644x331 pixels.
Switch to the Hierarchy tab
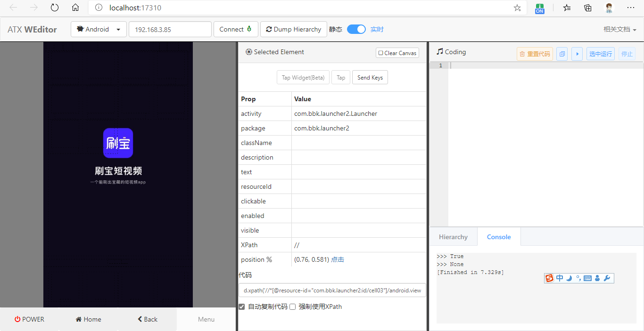(x=453, y=237)
